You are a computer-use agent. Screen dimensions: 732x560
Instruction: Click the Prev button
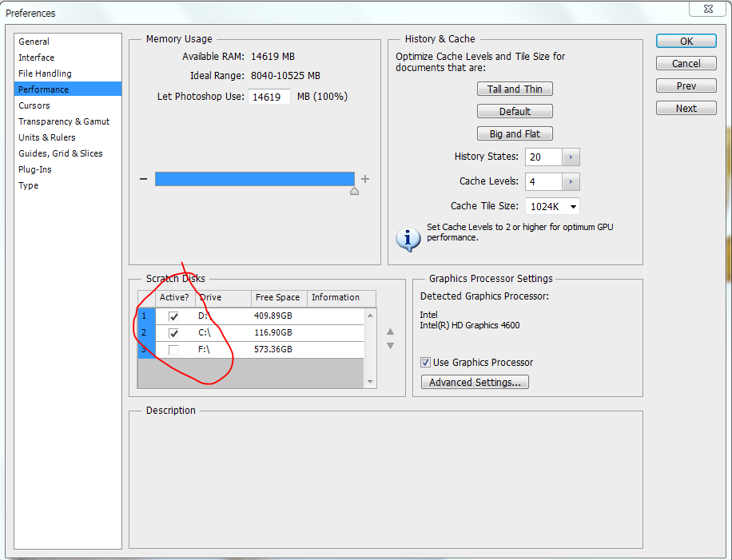pos(686,85)
